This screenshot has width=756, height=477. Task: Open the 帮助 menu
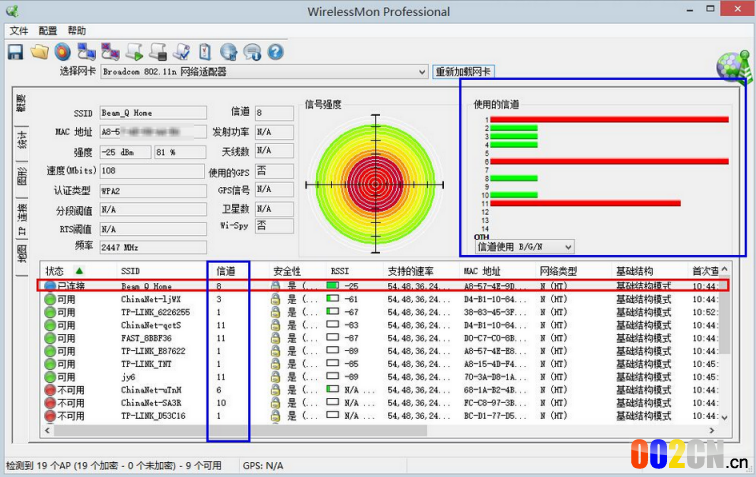pyautogui.click(x=77, y=30)
